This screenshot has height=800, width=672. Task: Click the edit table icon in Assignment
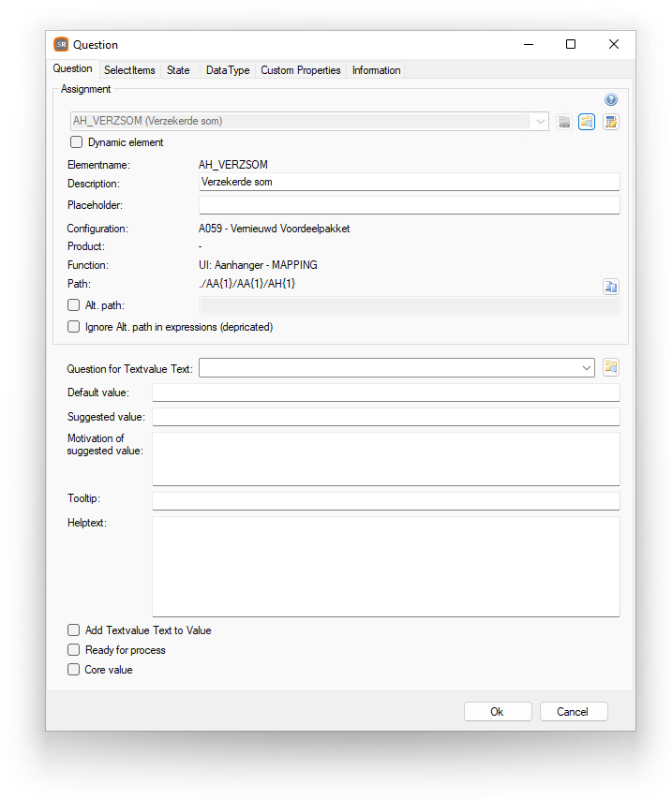611,122
